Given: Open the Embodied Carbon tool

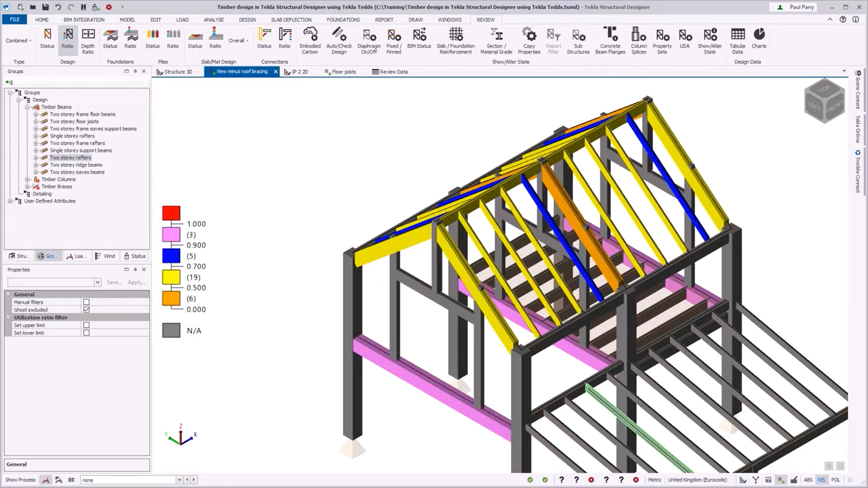Looking at the screenshot, I should [310, 41].
